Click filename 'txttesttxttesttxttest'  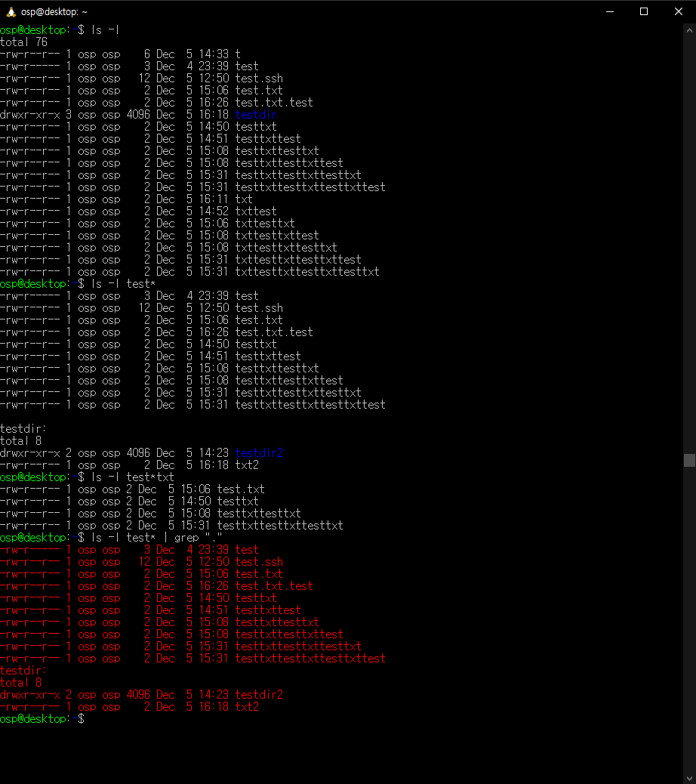[297, 260]
